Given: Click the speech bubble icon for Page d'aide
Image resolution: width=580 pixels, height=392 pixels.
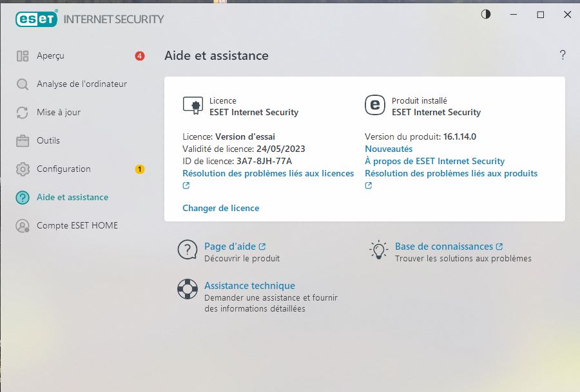Looking at the screenshot, I should click(188, 249).
